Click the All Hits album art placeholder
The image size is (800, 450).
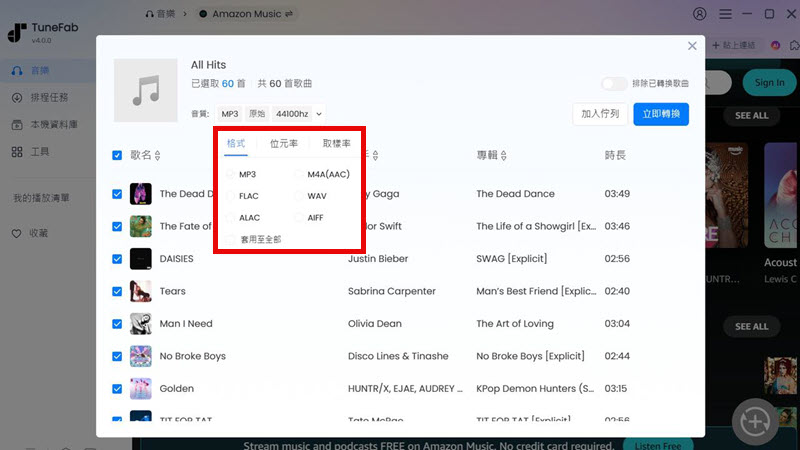[146, 91]
